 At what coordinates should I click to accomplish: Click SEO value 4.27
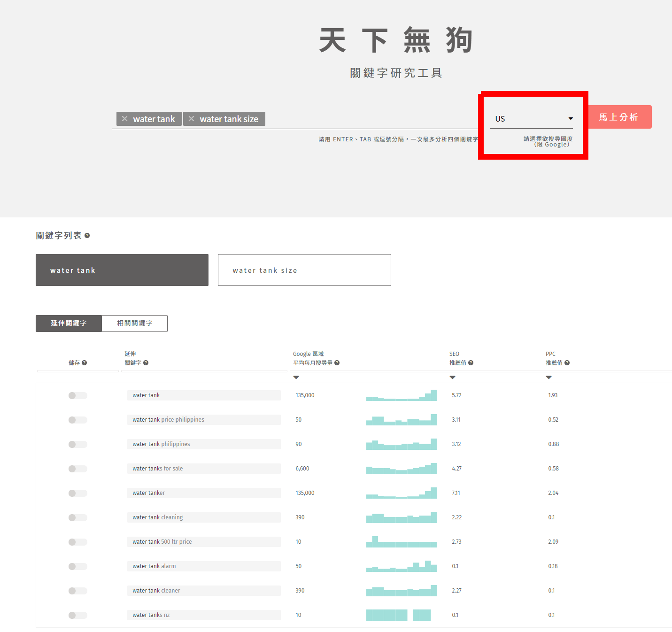coord(456,469)
